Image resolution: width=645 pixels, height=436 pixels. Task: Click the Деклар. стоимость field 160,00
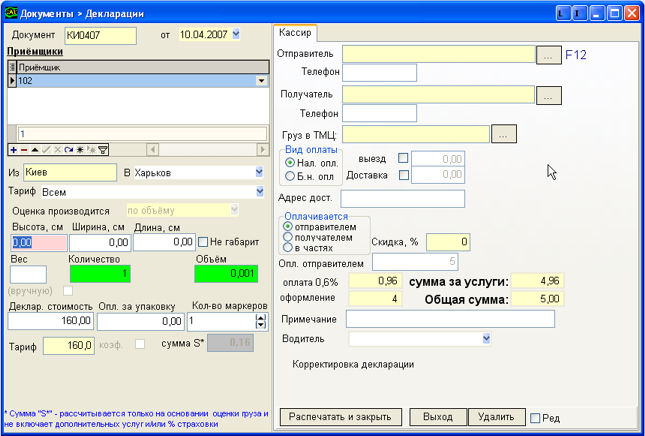51,321
